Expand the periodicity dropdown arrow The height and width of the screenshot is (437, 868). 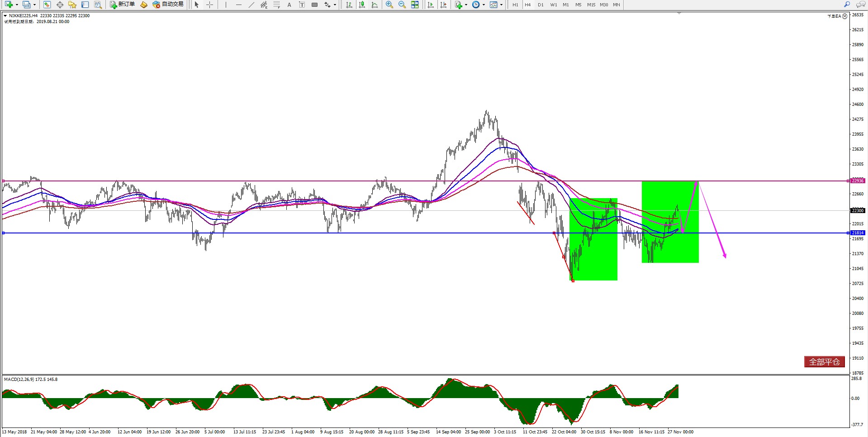pos(484,5)
